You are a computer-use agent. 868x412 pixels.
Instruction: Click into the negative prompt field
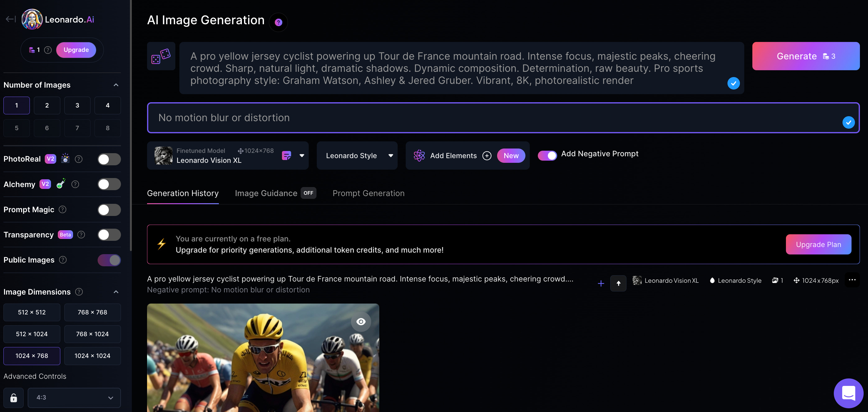(503, 117)
